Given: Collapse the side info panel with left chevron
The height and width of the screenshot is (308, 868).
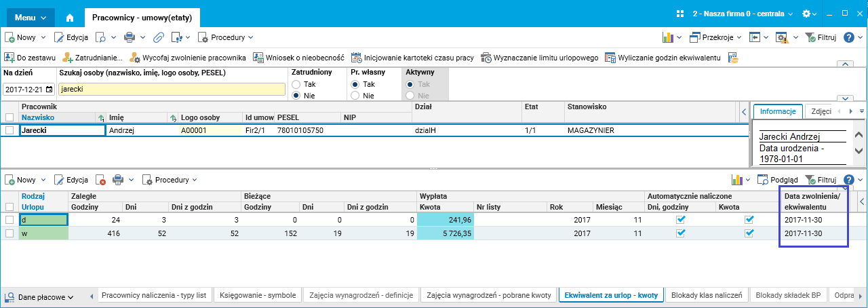Looking at the screenshot, I should [x=744, y=112].
